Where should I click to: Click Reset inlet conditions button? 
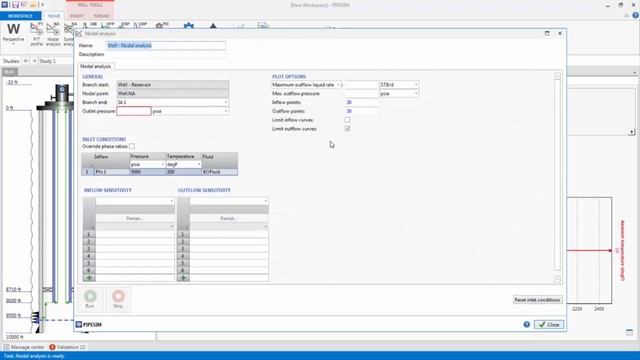(x=537, y=300)
